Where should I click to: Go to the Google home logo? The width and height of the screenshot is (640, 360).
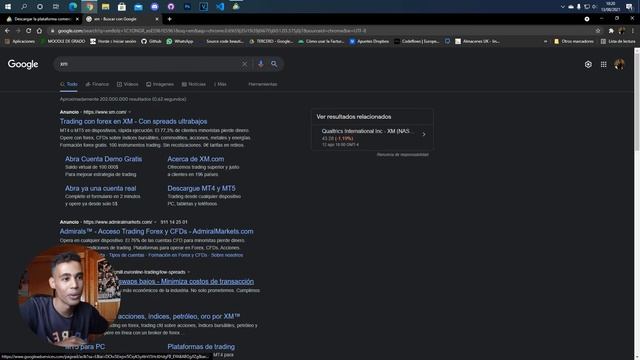click(x=23, y=64)
